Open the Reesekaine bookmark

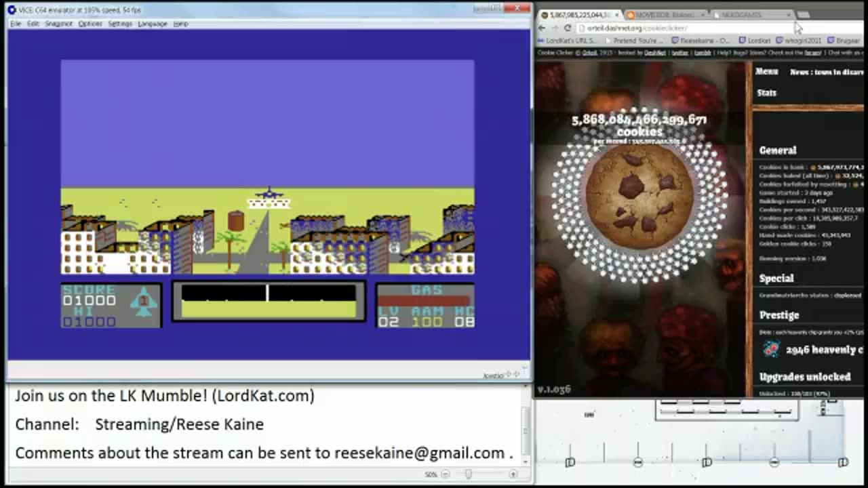point(701,41)
